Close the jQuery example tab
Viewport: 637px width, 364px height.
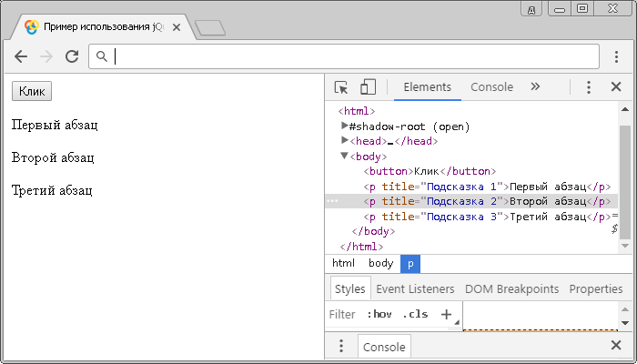[177, 27]
